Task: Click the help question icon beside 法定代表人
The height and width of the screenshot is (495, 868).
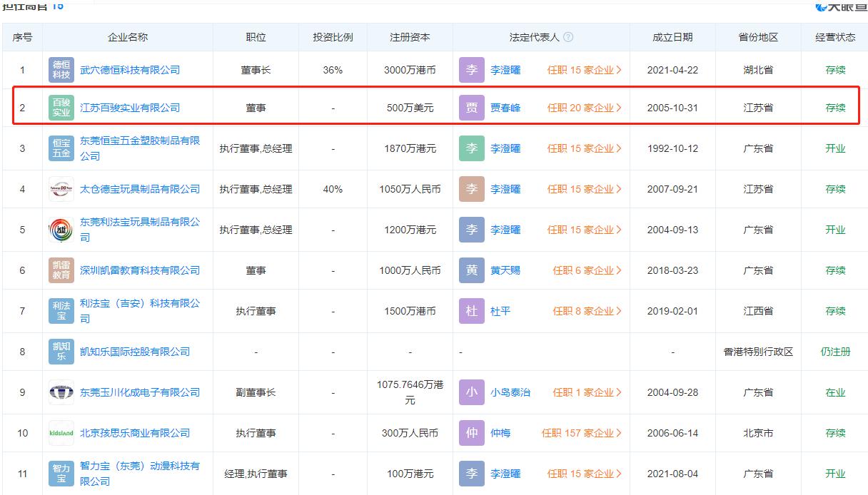Action: pyautogui.click(x=568, y=37)
